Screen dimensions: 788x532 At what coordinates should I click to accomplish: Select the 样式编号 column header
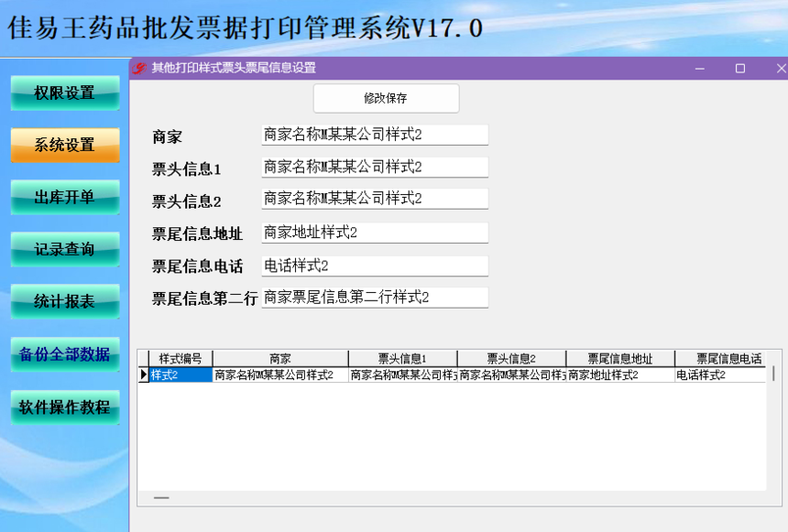pos(181,359)
